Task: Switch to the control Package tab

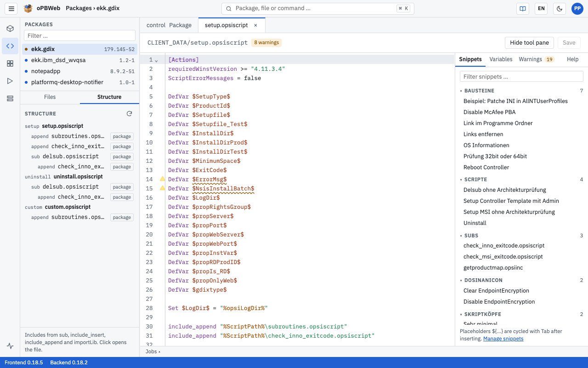Action: point(169,25)
